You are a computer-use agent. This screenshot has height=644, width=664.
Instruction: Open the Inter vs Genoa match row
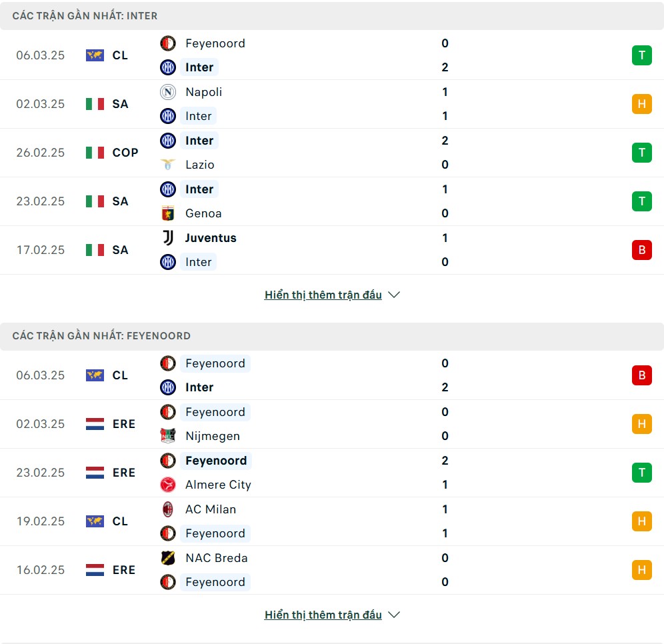pos(332,201)
